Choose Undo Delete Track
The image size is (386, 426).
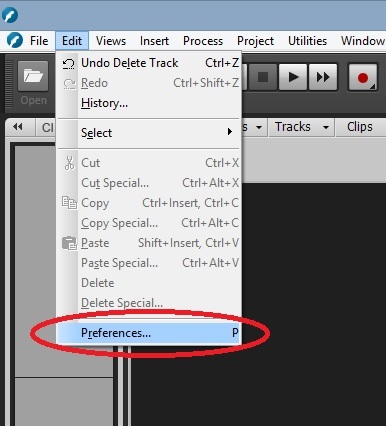tap(149, 63)
